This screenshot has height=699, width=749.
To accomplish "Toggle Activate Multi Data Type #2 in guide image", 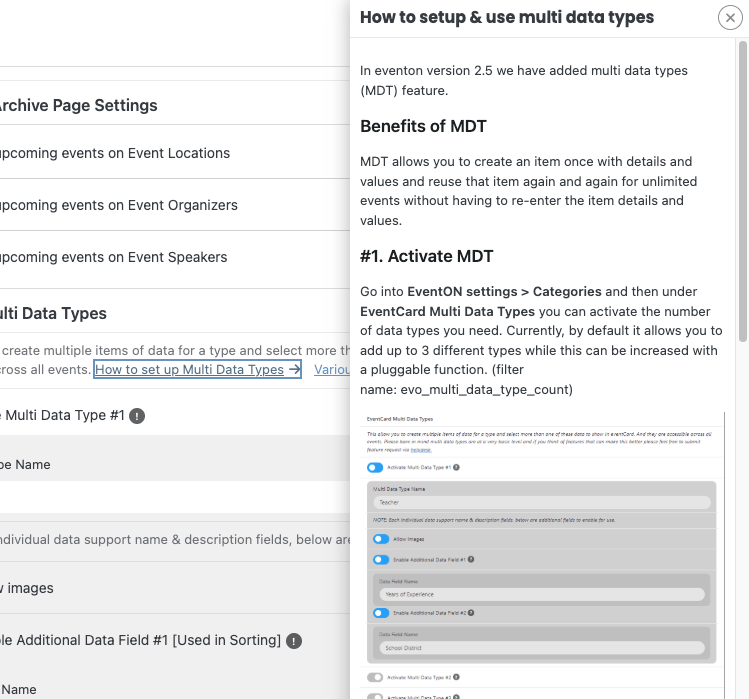I will coord(376,677).
